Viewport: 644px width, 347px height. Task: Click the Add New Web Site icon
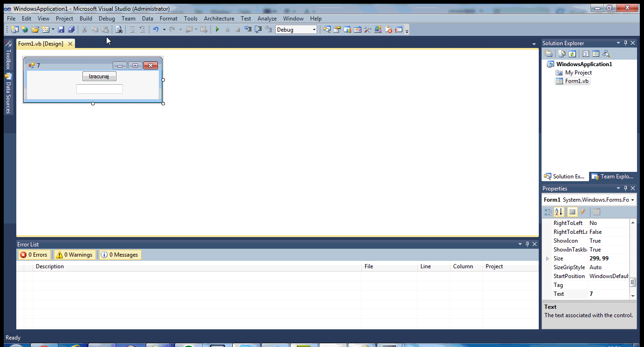click(x=25, y=30)
